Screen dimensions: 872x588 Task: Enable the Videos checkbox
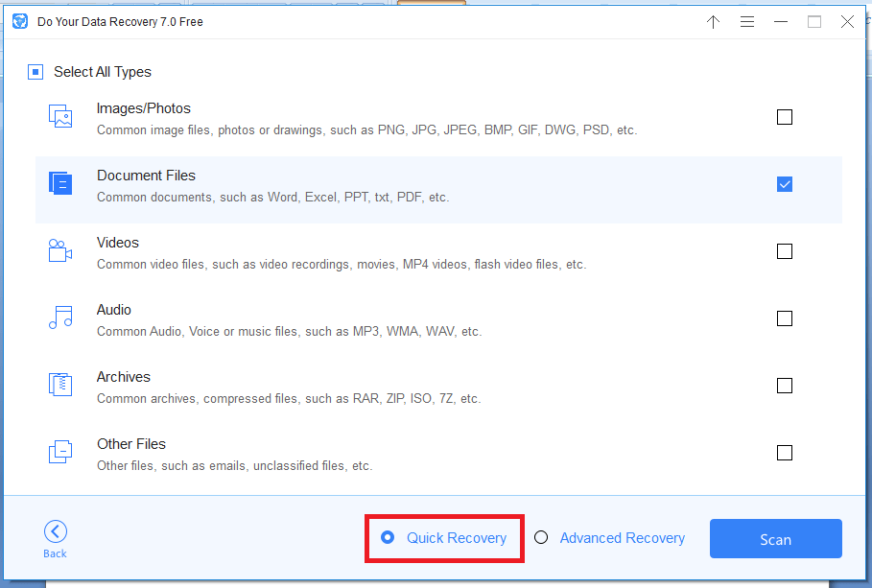tap(784, 251)
